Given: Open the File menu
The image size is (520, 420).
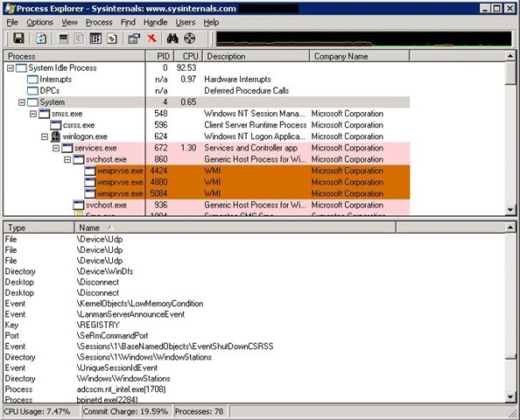Looking at the screenshot, I should (12, 22).
